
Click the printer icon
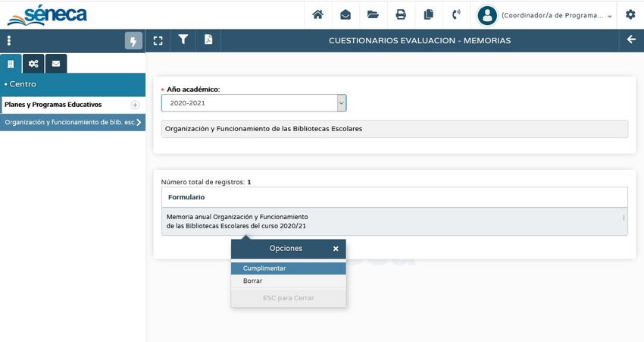tap(401, 14)
